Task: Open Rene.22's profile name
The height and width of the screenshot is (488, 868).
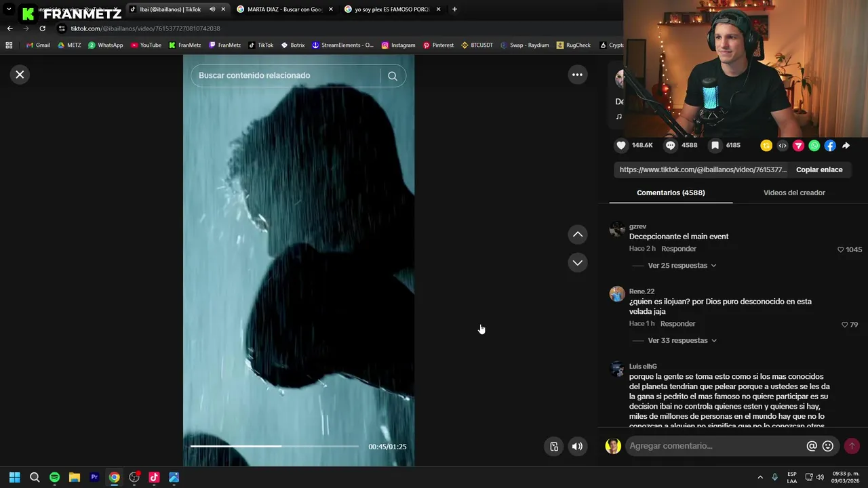Action: 642,291
